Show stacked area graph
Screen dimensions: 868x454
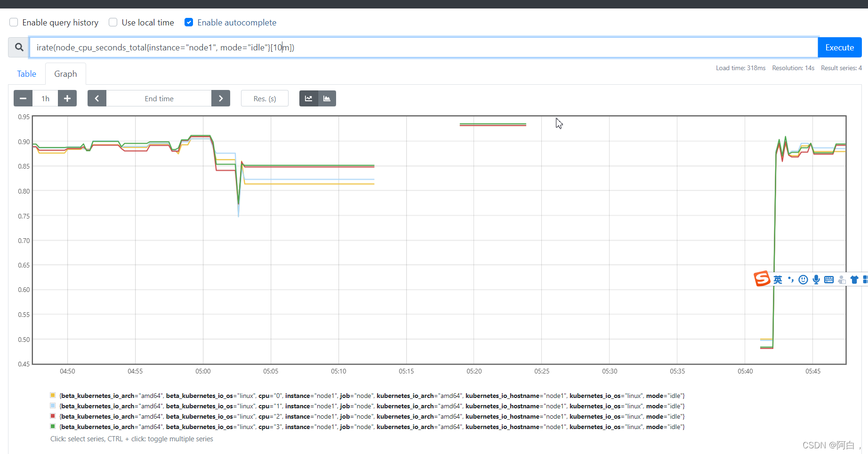pyautogui.click(x=327, y=98)
